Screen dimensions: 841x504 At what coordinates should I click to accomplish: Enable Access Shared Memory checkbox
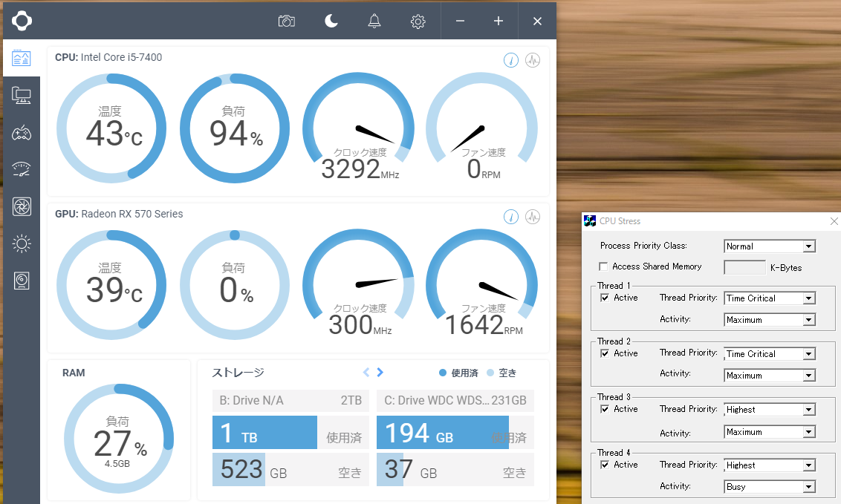click(603, 266)
